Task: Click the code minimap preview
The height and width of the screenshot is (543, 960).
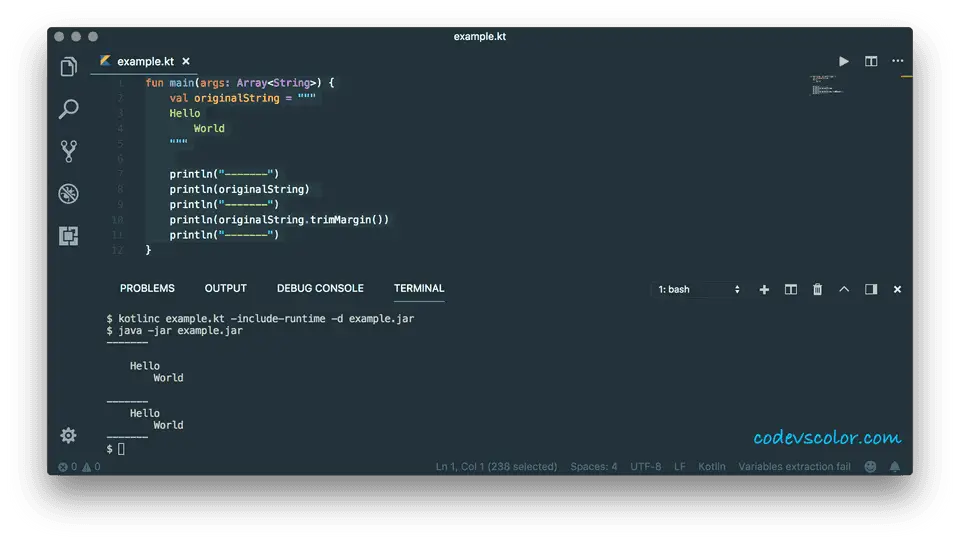Action: (827, 85)
